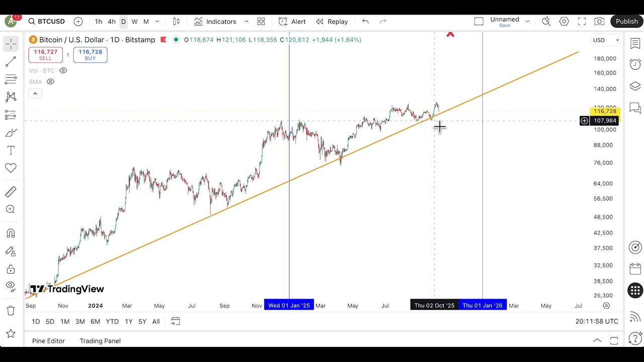This screenshot has height=362, width=644.
Task: Open chart settings with the gear icon
Action: coord(564,21)
